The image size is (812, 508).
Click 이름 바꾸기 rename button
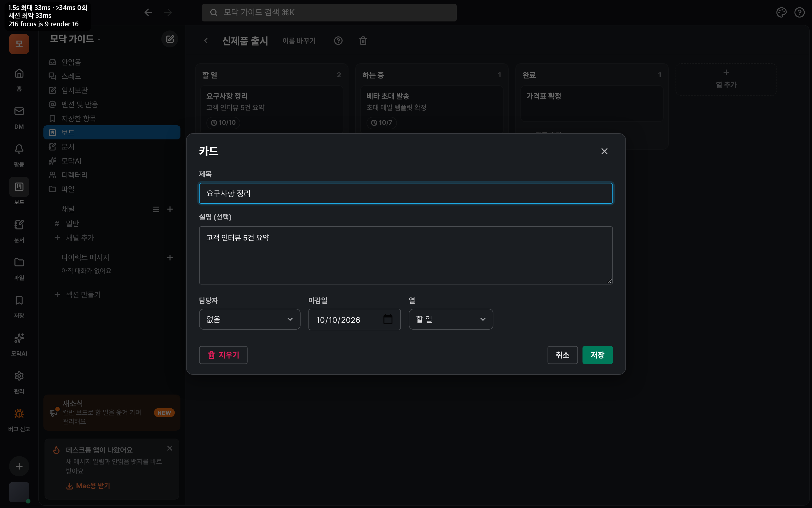coord(299,41)
